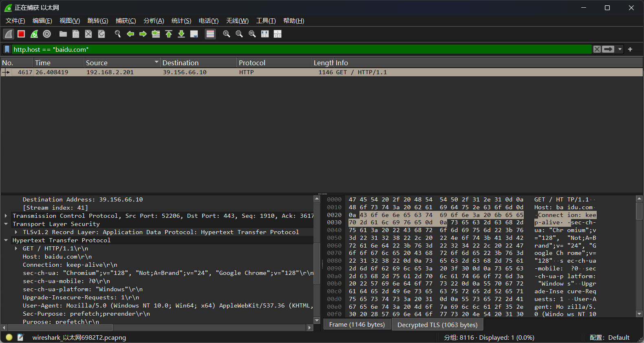Zoom in the main window text
644x343 pixels.
[x=227, y=34]
